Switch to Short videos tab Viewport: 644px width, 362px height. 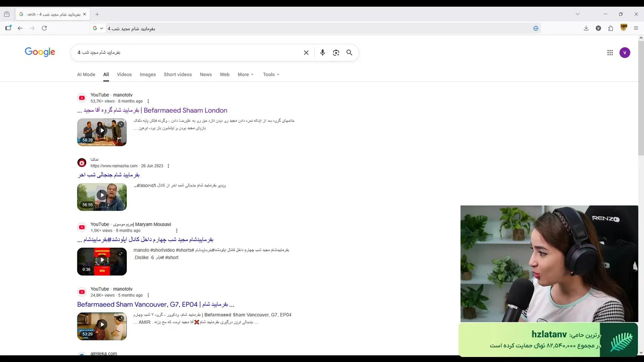[x=178, y=74]
